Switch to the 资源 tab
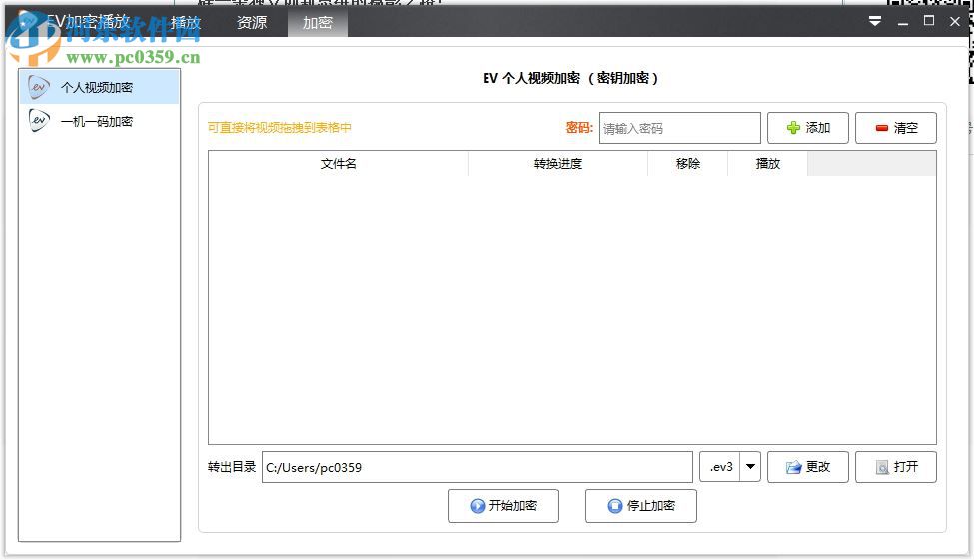The width and height of the screenshot is (974, 560). coord(252,22)
